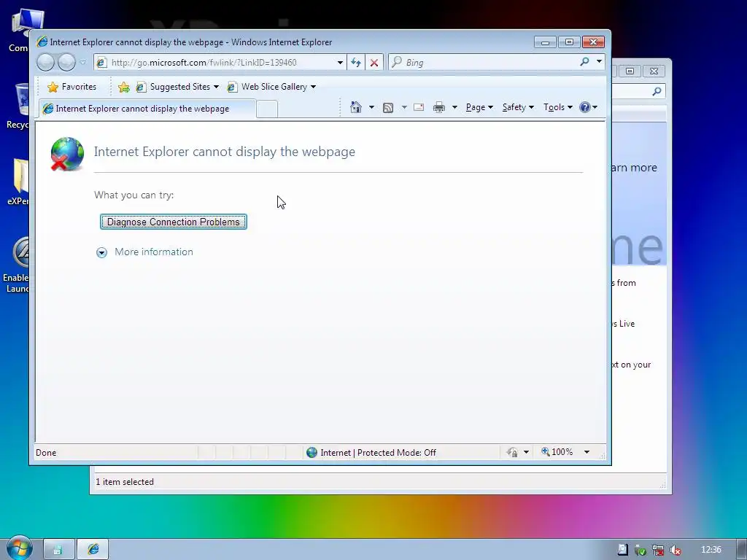This screenshot has height=560, width=747.
Task: Click the Windows Start orb
Action: click(x=19, y=548)
